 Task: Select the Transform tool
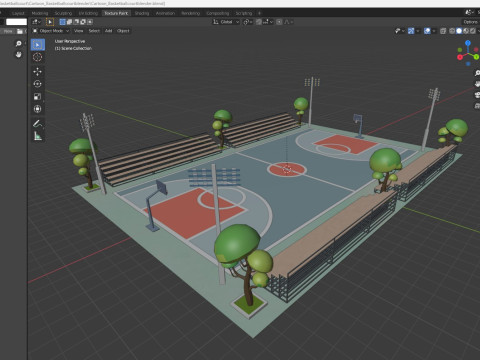coord(38,109)
